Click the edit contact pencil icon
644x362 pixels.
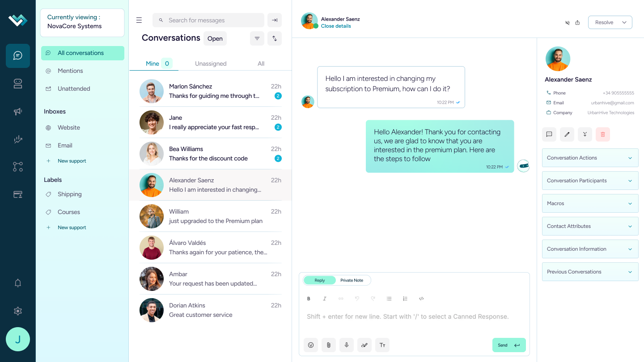(x=567, y=134)
